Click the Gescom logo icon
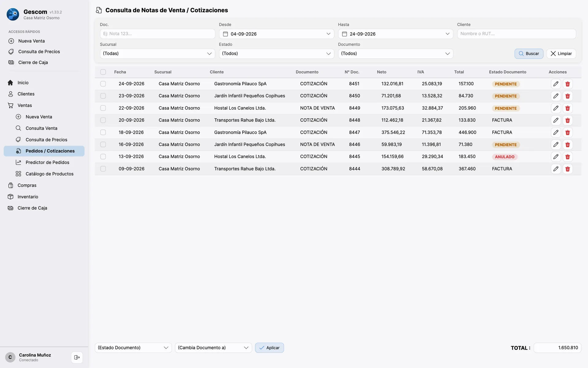588x368 pixels. tap(13, 14)
